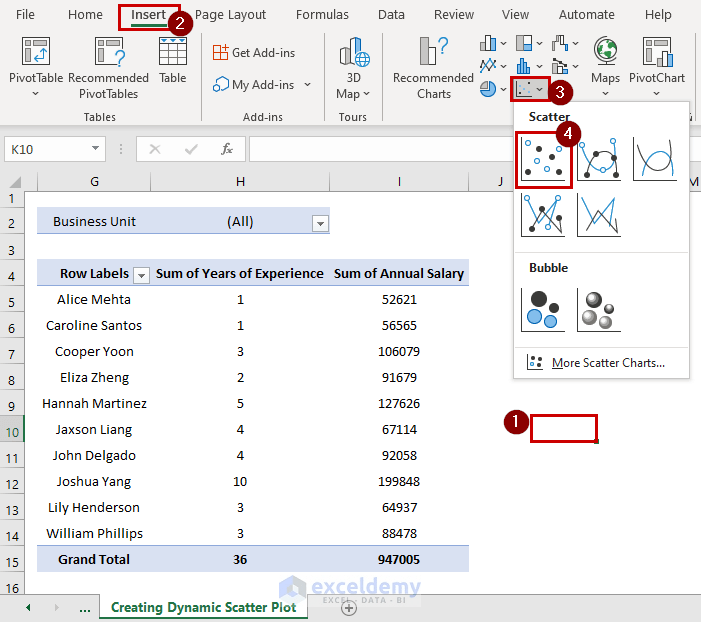Screen dimensions: 701x622
Task: Select Scatter with Straight Lines and Markers
Action: pyautogui.click(x=543, y=215)
